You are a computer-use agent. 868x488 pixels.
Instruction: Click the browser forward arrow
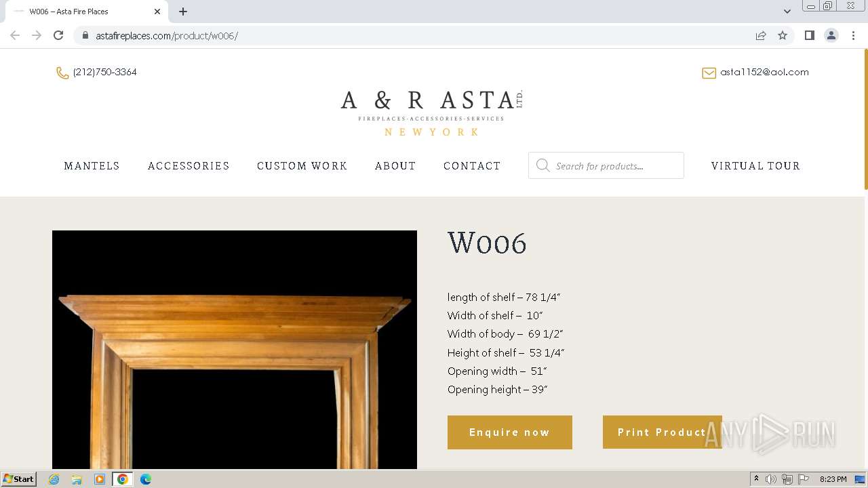tap(37, 35)
